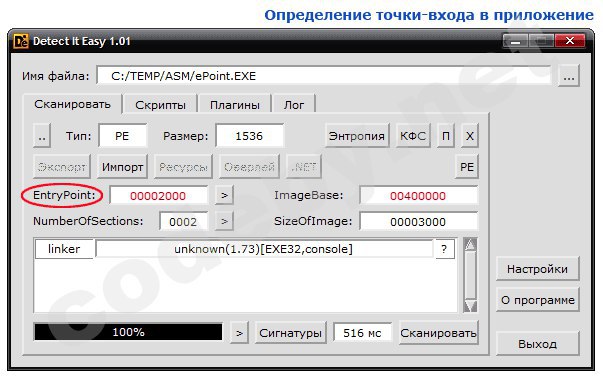Click the EntryPoint value 00002000
The image size is (603, 379).
(x=158, y=196)
